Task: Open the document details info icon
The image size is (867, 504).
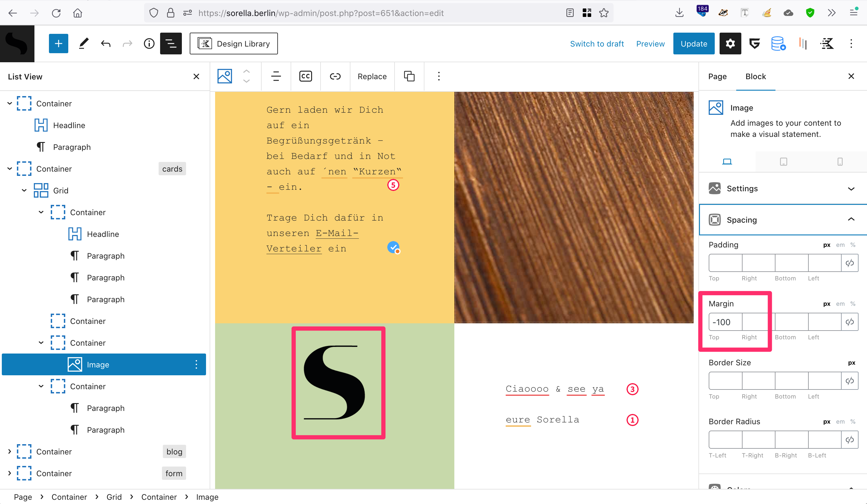Action: [149, 44]
